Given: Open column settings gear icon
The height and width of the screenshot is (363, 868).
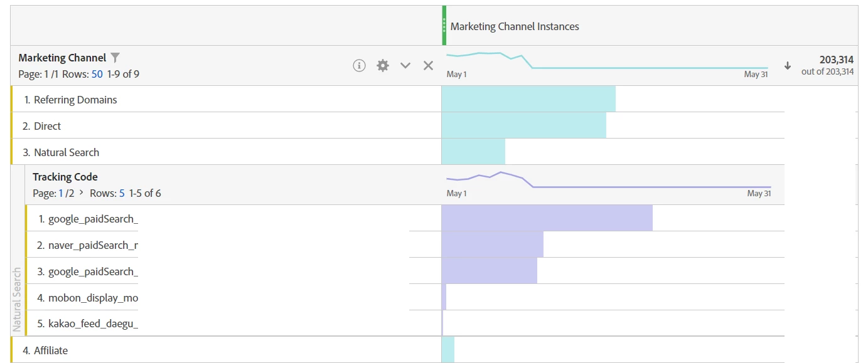Looking at the screenshot, I should coord(383,65).
